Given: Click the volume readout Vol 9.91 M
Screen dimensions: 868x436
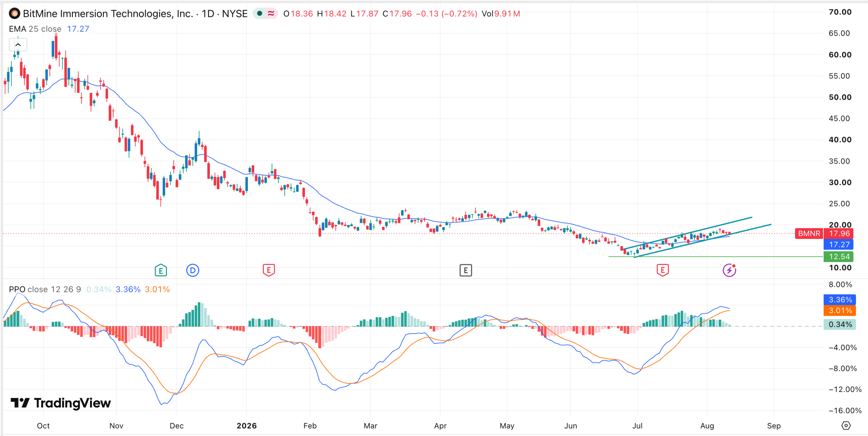Looking at the screenshot, I should tap(501, 14).
